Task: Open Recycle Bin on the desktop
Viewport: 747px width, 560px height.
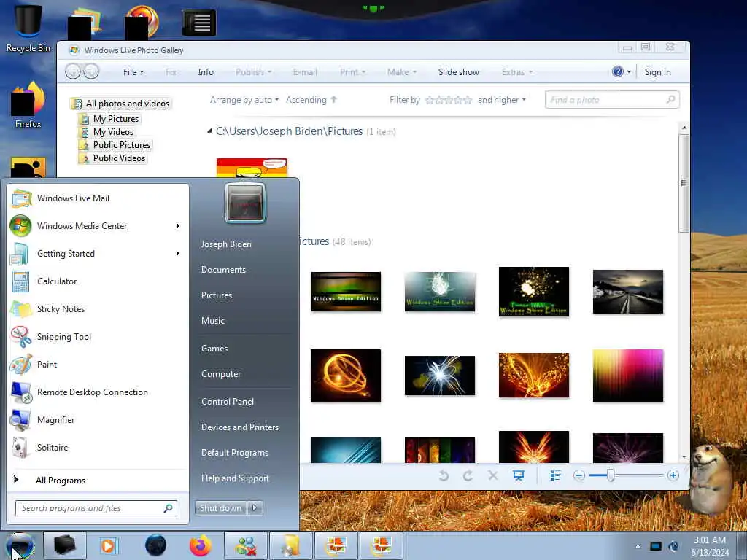Action: 28,28
